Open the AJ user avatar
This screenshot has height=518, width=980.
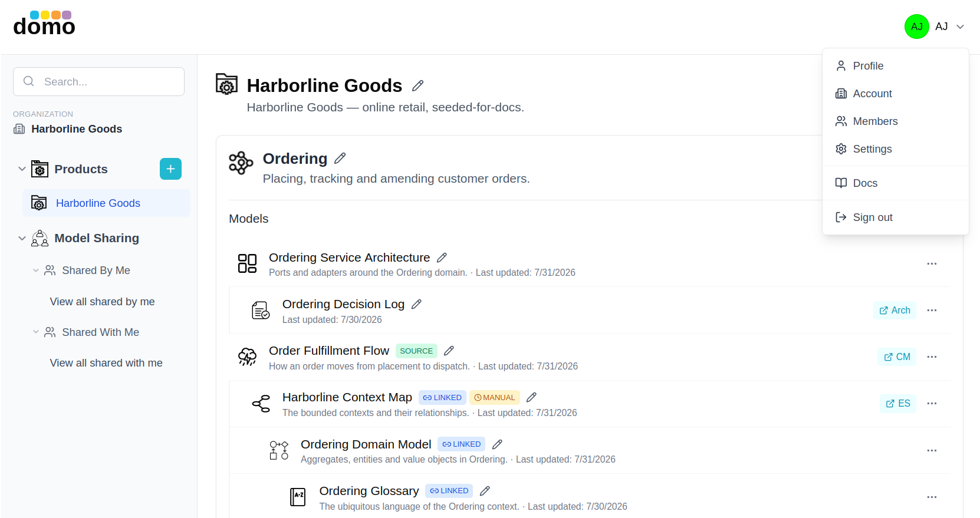(916, 27)
